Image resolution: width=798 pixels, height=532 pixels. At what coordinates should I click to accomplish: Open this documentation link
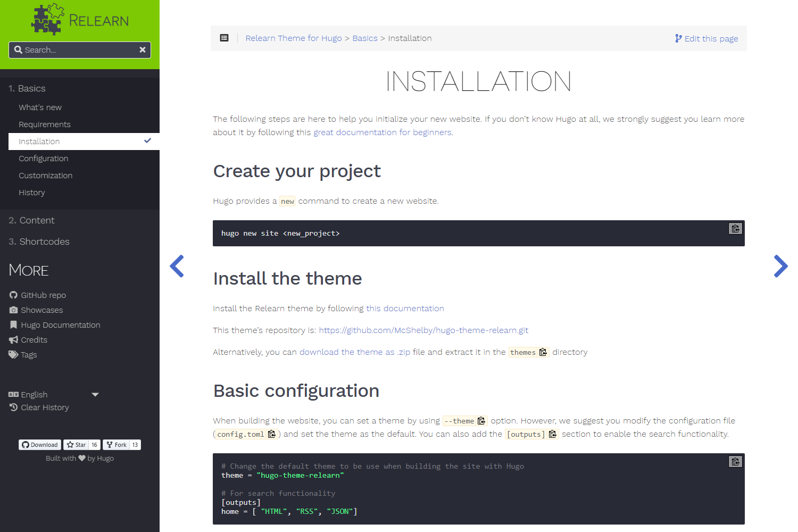click(x=405, y=309)
